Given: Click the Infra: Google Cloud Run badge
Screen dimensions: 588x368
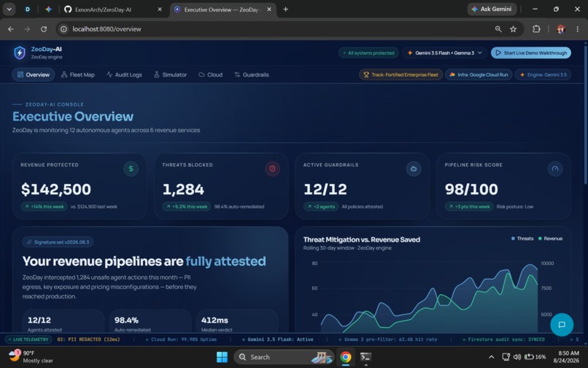Looking at the screenshot, I should [479, 74].
